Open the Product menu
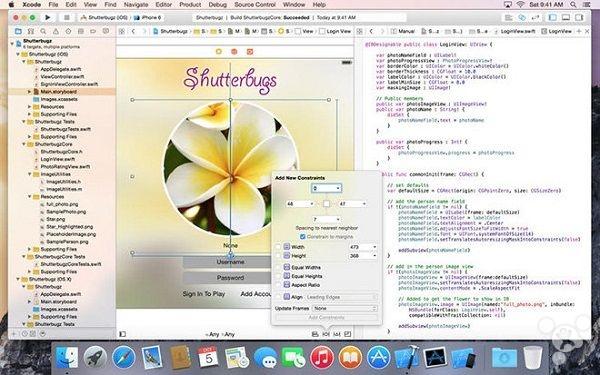 point(190,5)
